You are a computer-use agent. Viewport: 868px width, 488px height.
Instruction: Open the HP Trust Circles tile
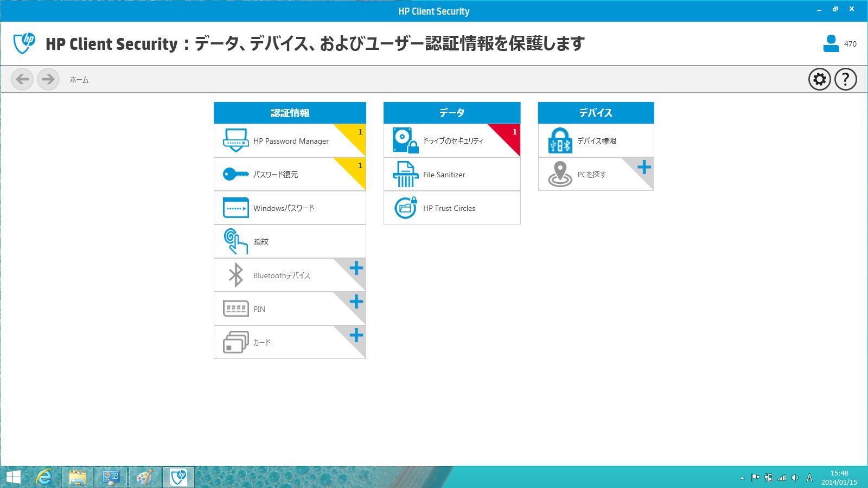[452, 208]
